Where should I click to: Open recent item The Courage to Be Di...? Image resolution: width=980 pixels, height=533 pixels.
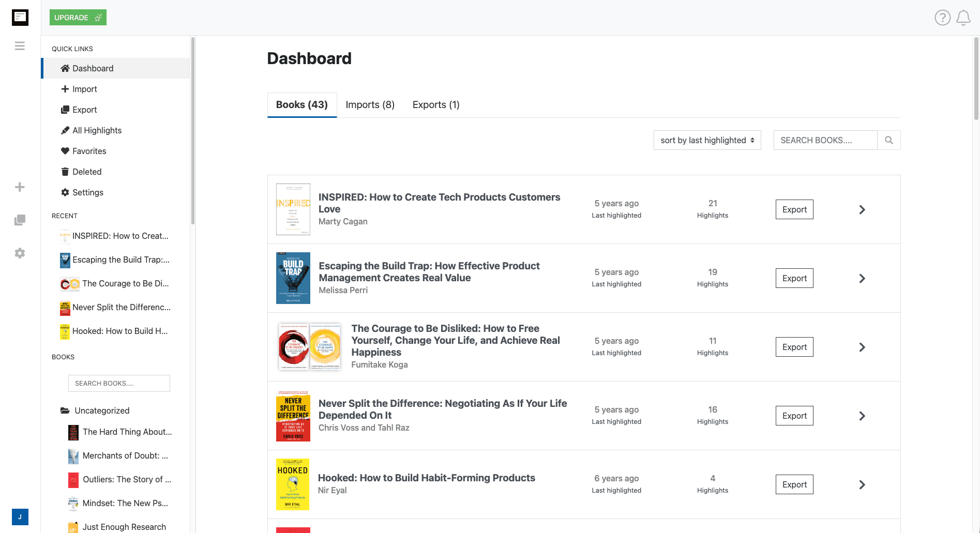[x=116, y=283]
